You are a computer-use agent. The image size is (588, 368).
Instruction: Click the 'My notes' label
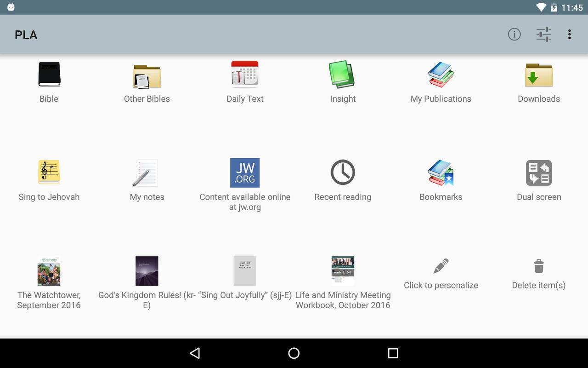coord(147,197)
